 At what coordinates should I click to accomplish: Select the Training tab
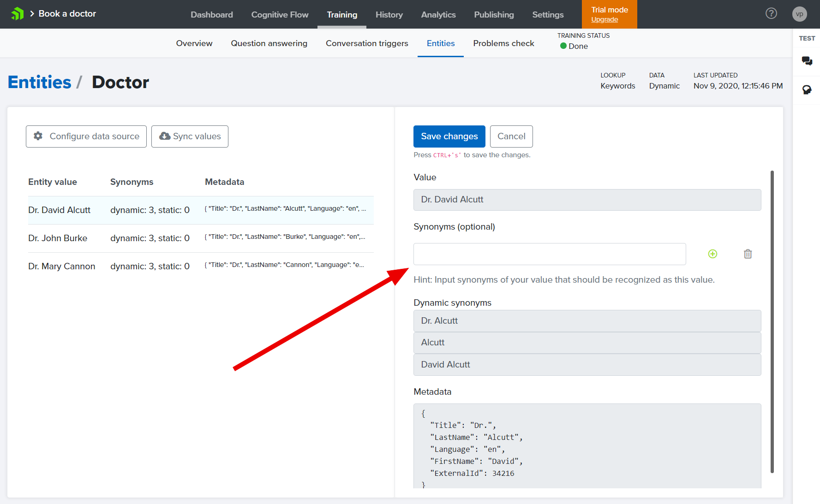[x=342, y=15]
